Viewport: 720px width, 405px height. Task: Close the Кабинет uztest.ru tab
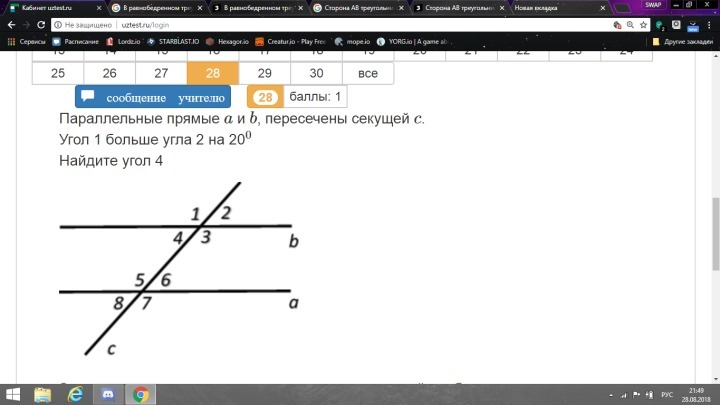[99, 8]
